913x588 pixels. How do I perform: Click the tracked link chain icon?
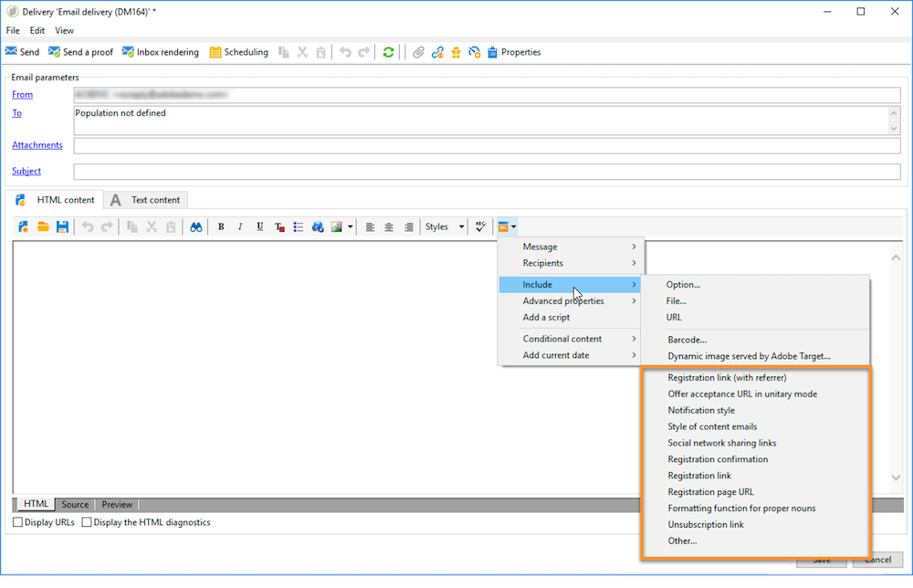(436, 52)
